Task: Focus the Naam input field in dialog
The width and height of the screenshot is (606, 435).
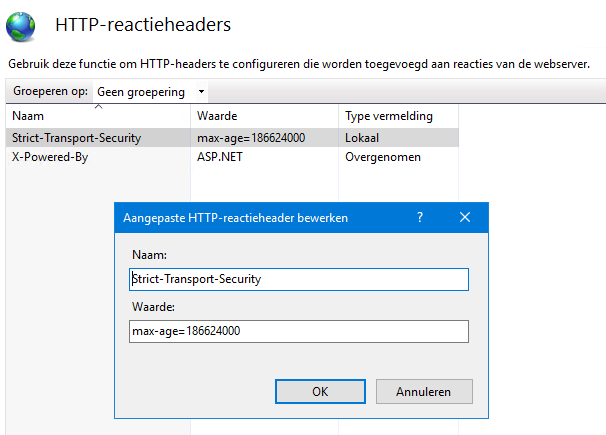Action: [299, 279]
